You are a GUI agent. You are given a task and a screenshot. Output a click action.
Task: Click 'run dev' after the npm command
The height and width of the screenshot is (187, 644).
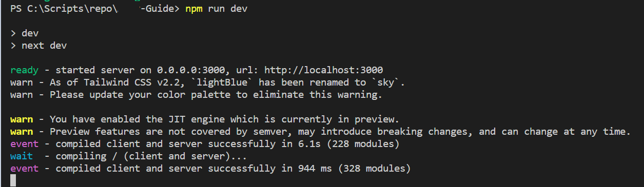[227, 10]
